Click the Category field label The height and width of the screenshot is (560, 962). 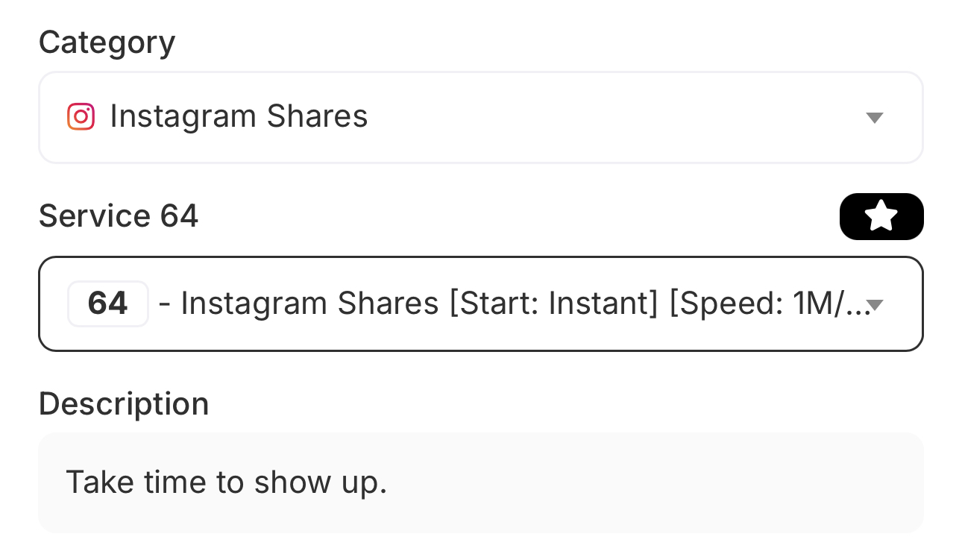click(107, 43)
